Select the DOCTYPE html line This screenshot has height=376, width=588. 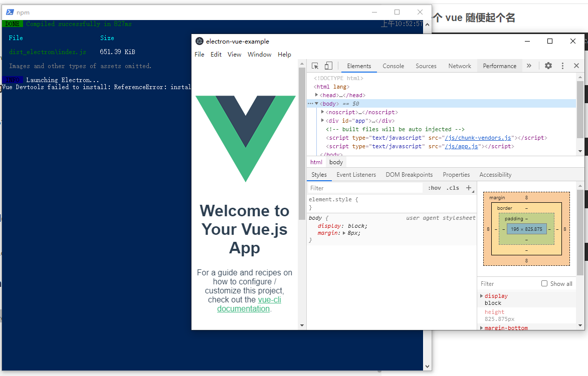pyautogui.click(x=339, y=78)
